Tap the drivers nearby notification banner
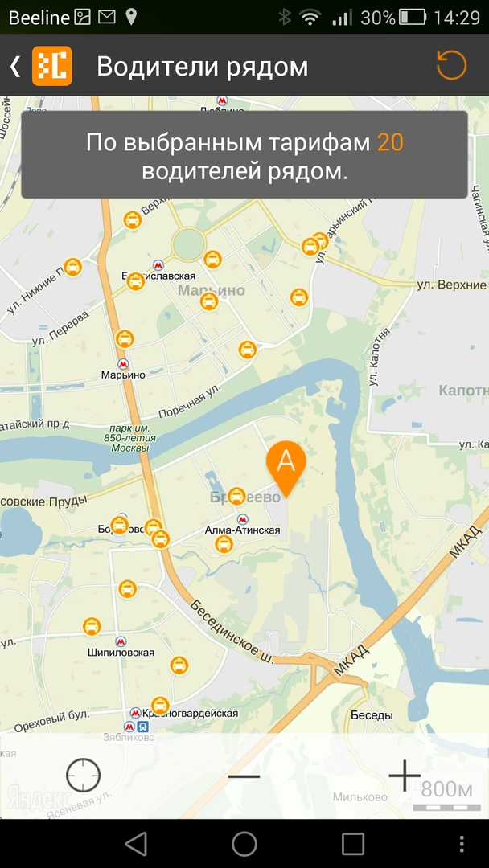 click(244, 154)
